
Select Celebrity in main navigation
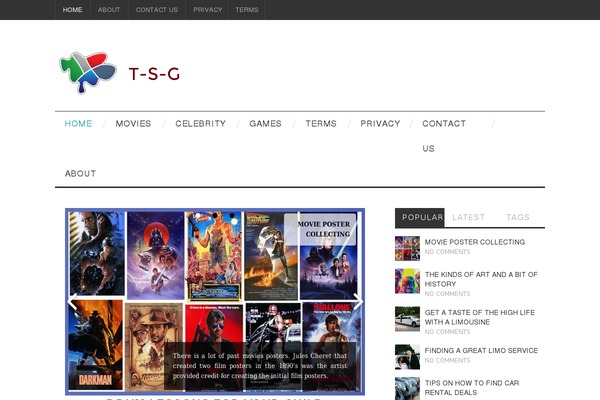click(201, 124)
